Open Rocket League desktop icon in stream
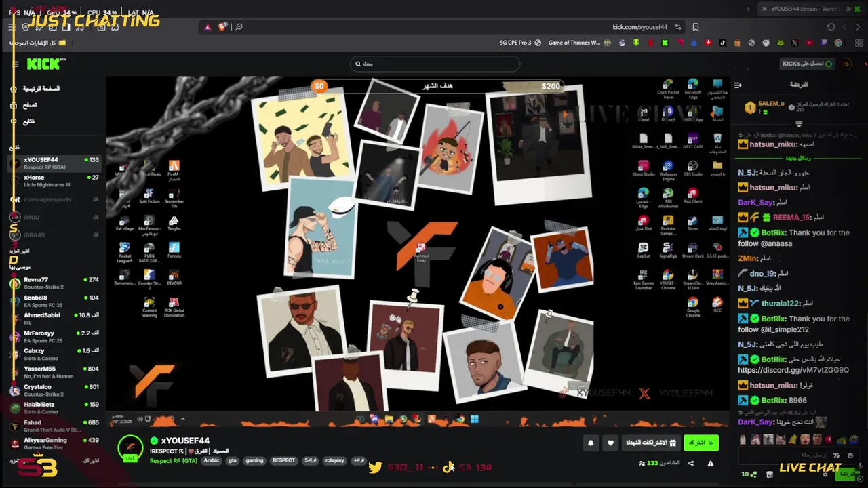Viewport: 868px width, 488px height. (125, 252)
